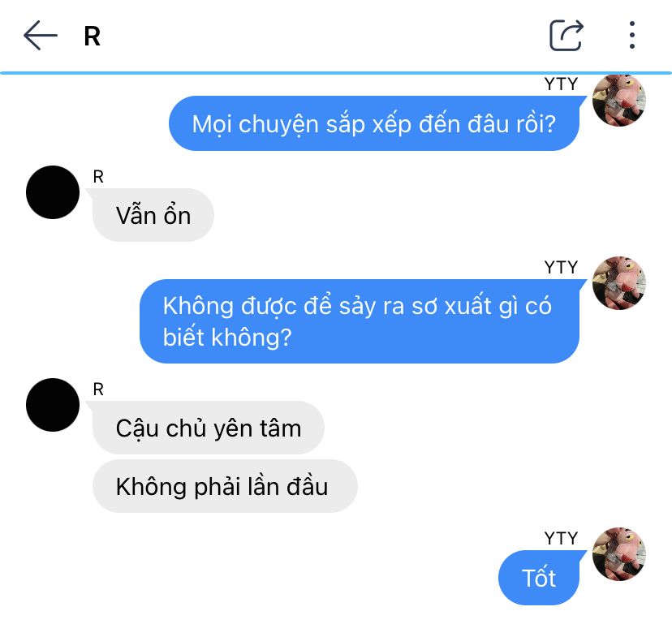Select the blue bubble "Tốt"
672x624 pixels.
pyautogui.click(x=539, y=578)
